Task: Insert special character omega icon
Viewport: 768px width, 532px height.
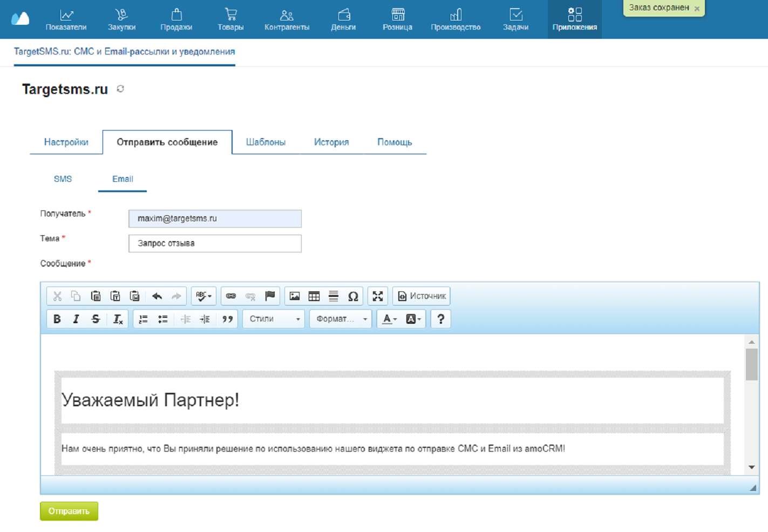Action: (x=353, y=296)
